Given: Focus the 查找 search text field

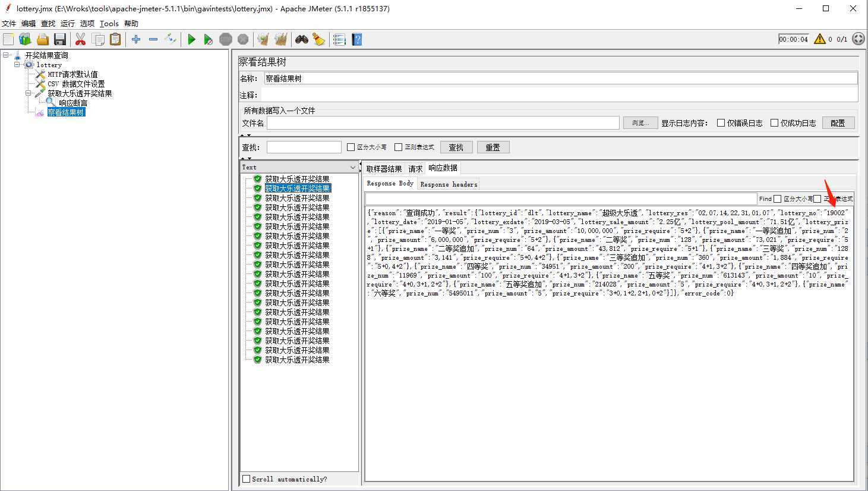Looking at the screenshot, I should (304, 147).
